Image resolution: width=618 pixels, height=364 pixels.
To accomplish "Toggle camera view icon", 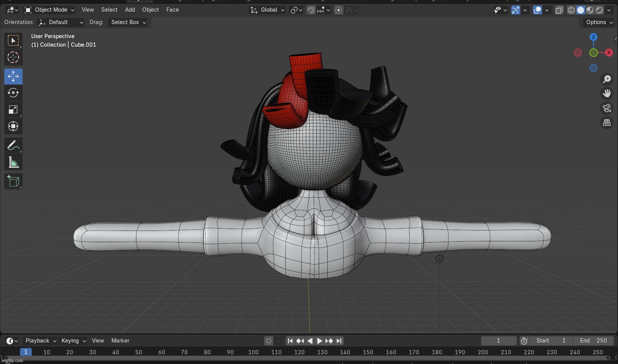I will click(x=607, y=108).
